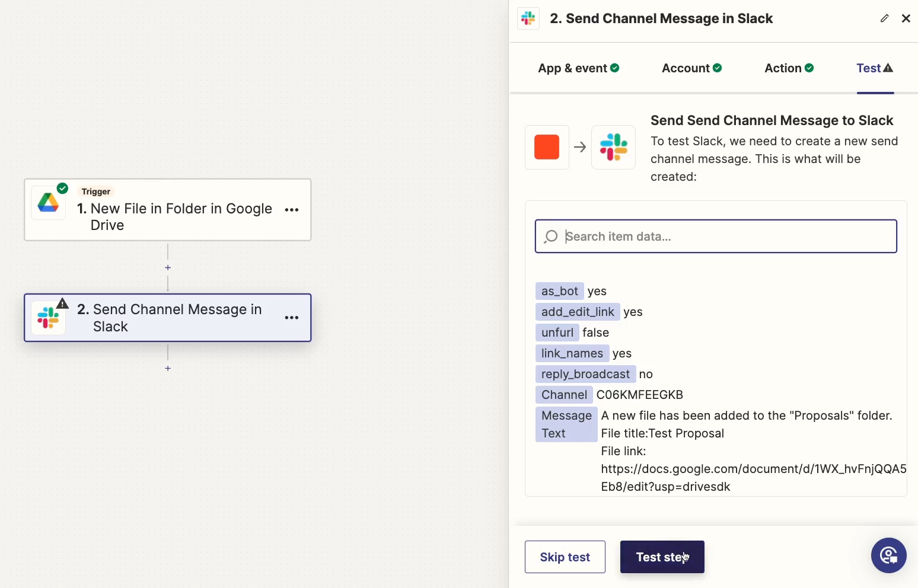Click the as_bot field label

click(x=559, y=291)
